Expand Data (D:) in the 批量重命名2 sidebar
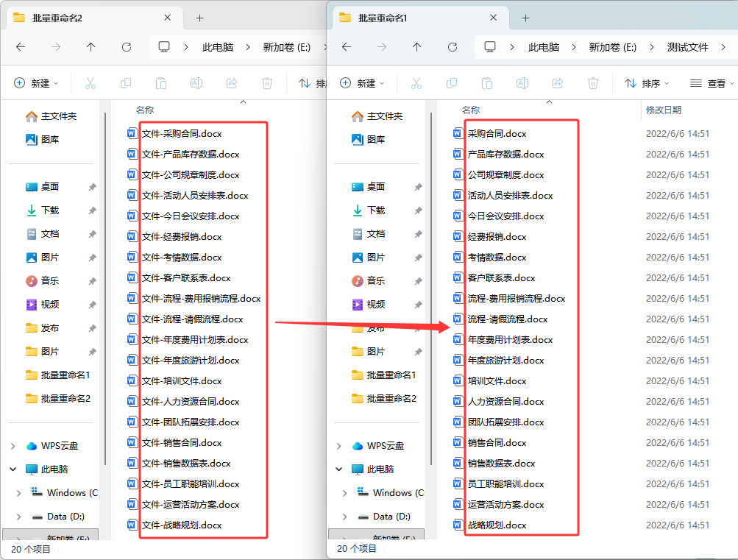 [x=19, y=517]
